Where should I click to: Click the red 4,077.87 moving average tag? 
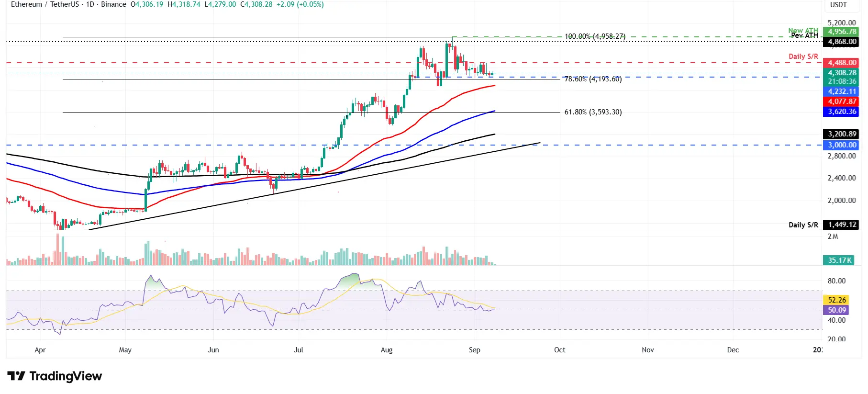coord(842,101)
